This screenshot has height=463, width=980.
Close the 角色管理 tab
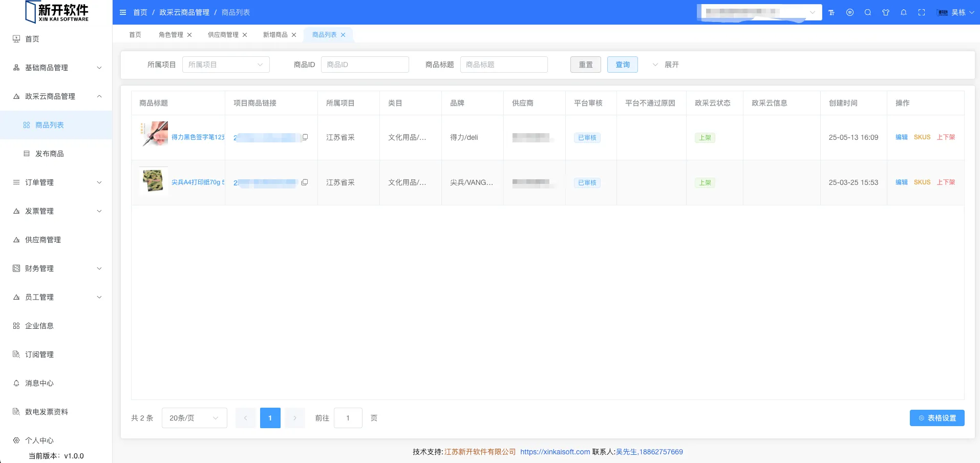tap(189, 35)
